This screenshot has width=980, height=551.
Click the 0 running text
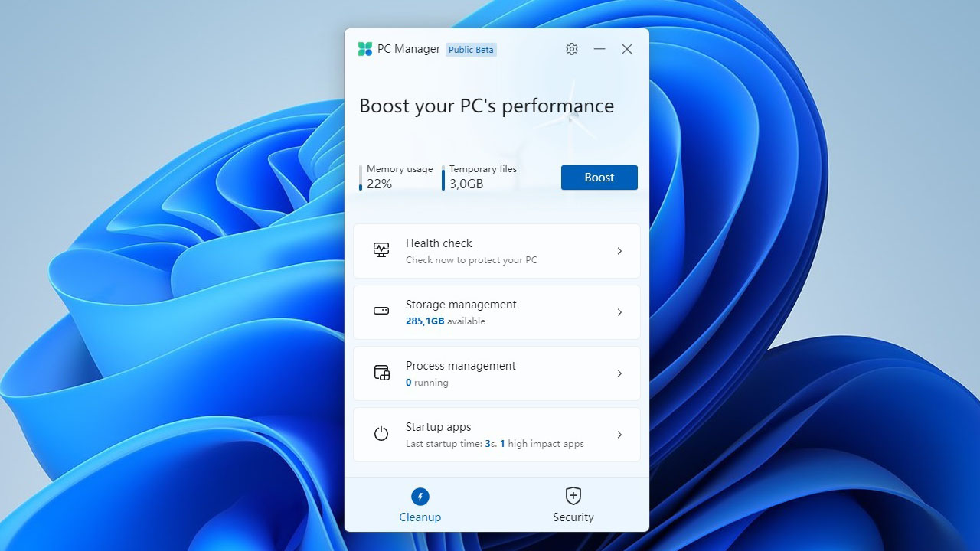[427, 383]
